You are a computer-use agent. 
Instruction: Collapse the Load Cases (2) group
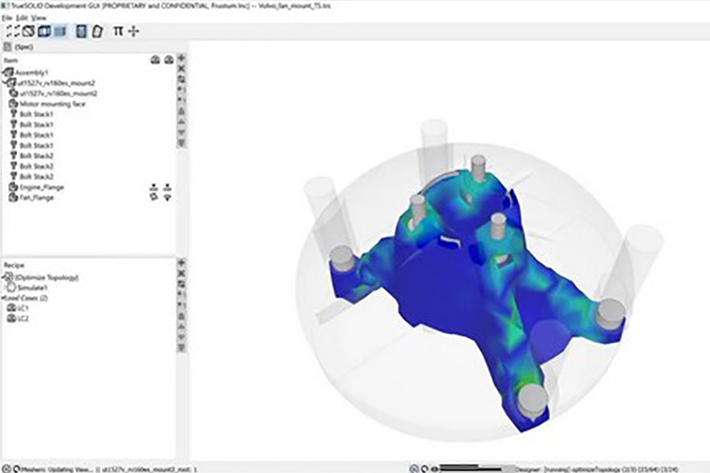point(5,298)
